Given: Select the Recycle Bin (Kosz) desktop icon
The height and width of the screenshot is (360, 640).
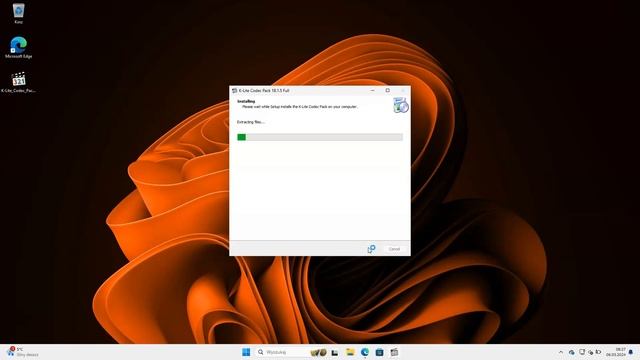Looking at the screenshot, I should (x=18, y=13).
